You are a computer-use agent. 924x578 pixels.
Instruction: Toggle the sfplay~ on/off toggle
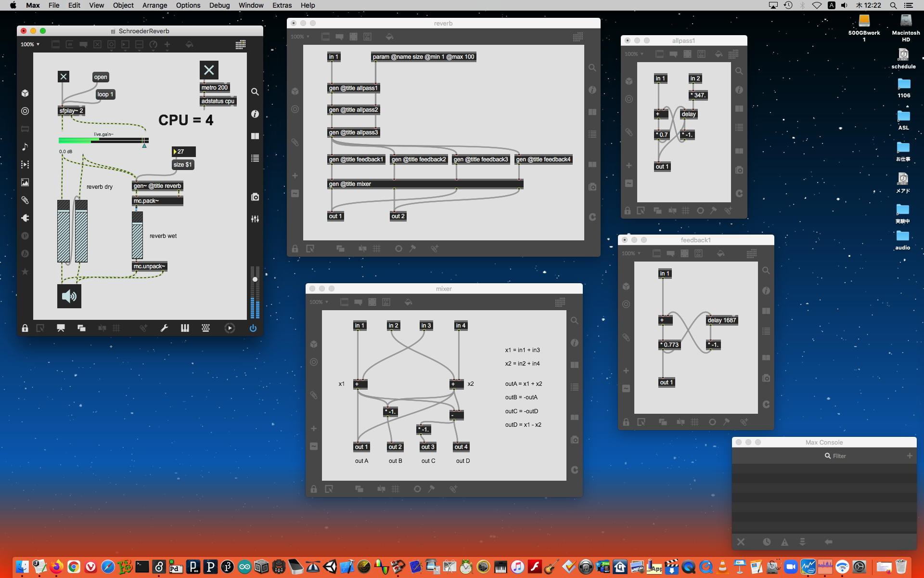click(x=63, y=77)
